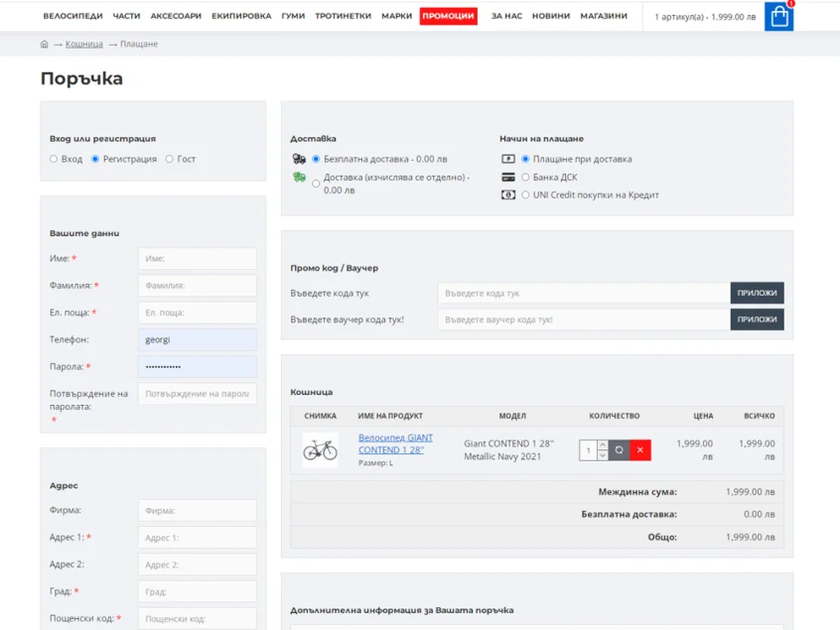Click the free delivery truck icon
This screenshot has height=630, width=840.
point(299,159)
